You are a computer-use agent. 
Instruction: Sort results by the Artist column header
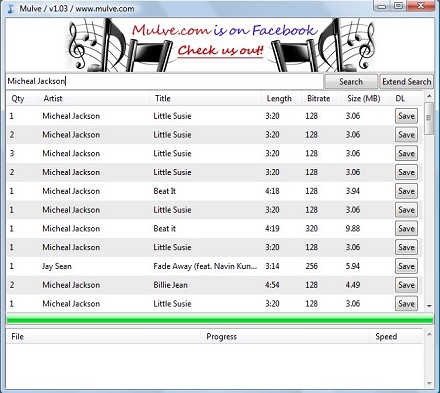[x=53, y=99]
